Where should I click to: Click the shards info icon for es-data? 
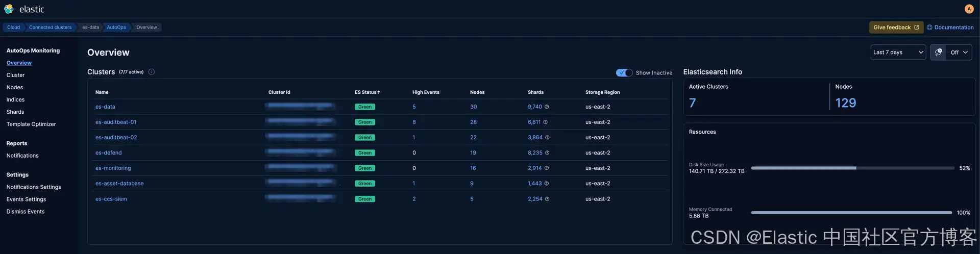point(547,107)
